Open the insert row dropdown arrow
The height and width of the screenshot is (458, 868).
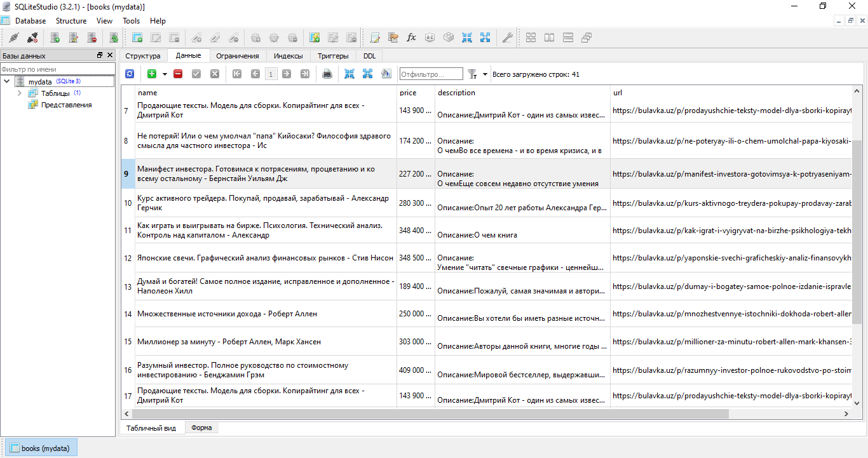[165, 74]
